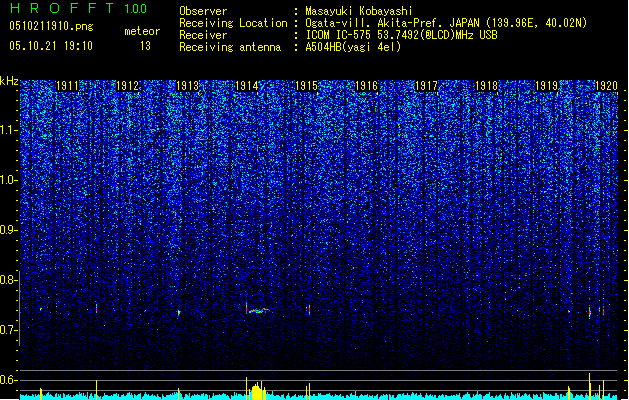Click the 1918 time marker
Viewport: 629px width, 400px height.
click(x=486, y=86)
